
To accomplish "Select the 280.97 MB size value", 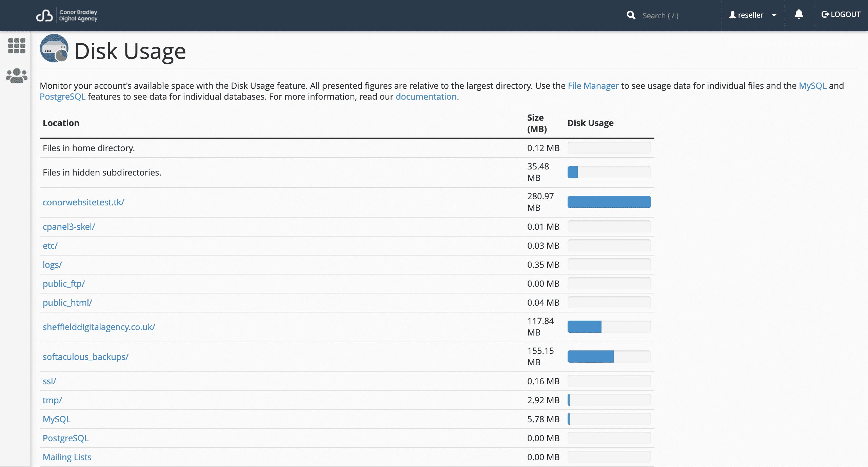I will (x=540, y=202).
